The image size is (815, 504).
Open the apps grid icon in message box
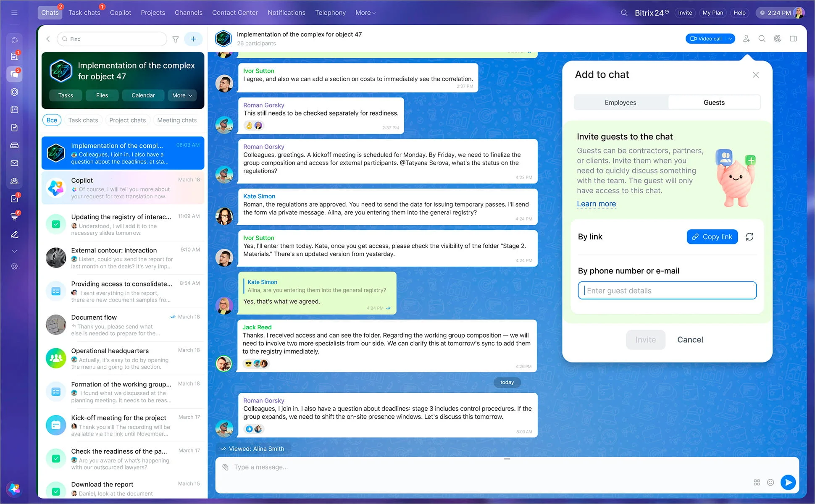(x=757, y=482)
